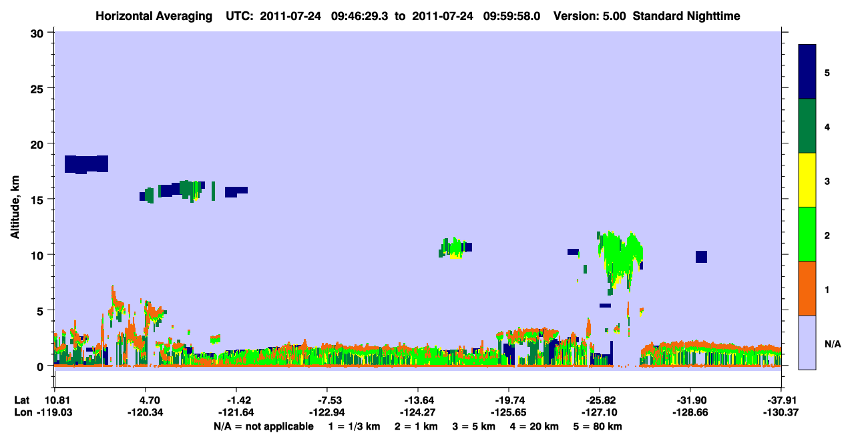The image size is (868, 445).
Task: Click the longitude value -125.65
Action: [x=509, y=413]
